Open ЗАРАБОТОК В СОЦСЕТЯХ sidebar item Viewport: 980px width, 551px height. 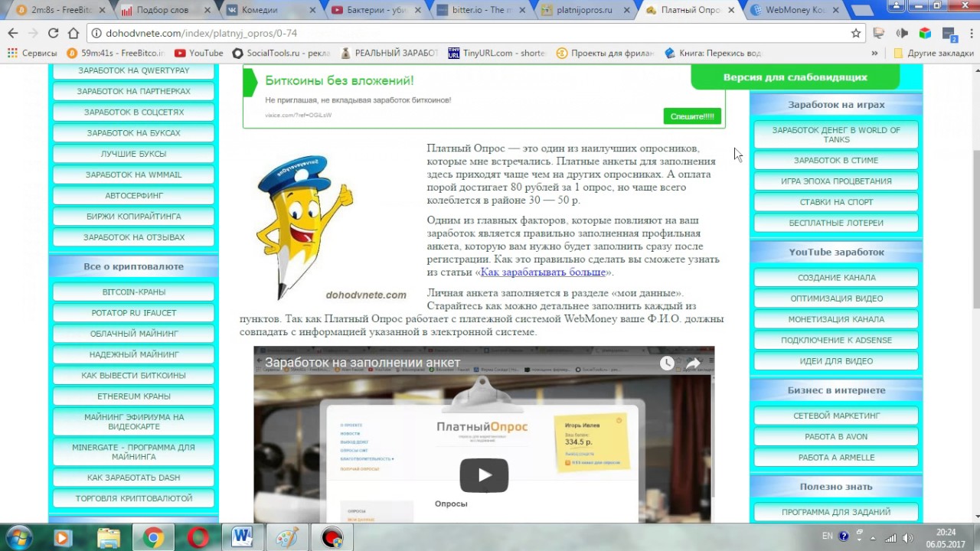point(134,112)
